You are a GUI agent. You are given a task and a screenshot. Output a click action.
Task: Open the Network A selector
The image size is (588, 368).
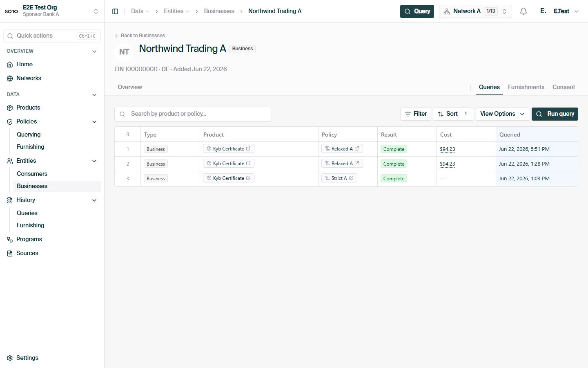pos(475,11)
